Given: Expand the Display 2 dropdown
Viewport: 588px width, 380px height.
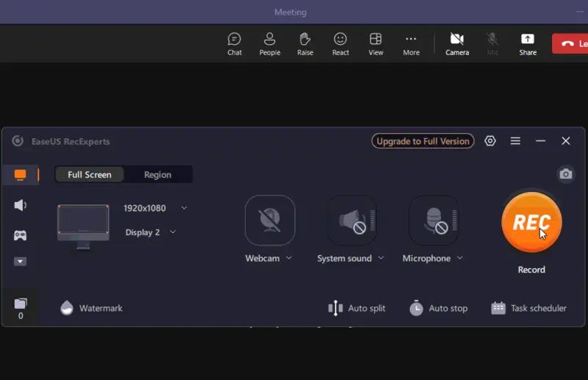Looking at the screenshot, I should [x=173, y=232].
